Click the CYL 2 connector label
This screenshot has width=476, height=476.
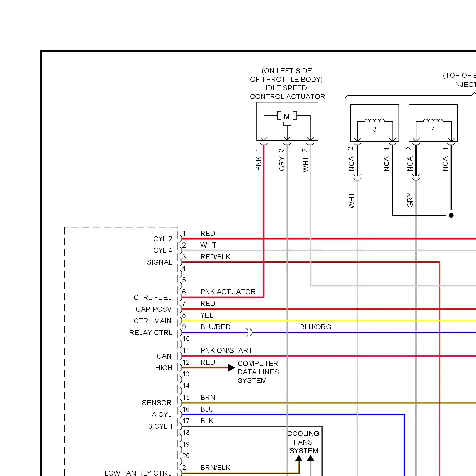coord(162,239)
